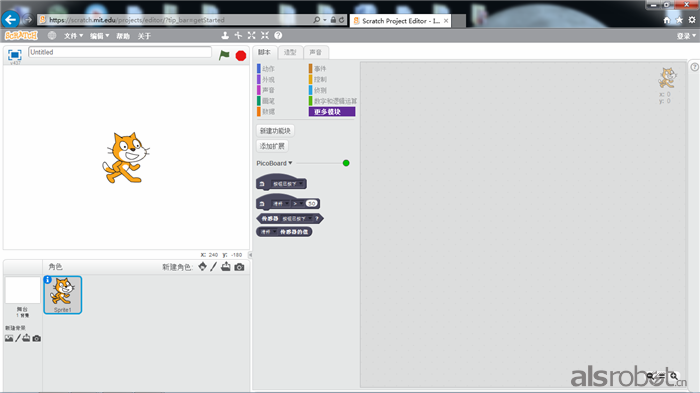This screenshot has height=393, width=700.
Task: Stop the project with red stop icon
Action: (x=241, y=55)
